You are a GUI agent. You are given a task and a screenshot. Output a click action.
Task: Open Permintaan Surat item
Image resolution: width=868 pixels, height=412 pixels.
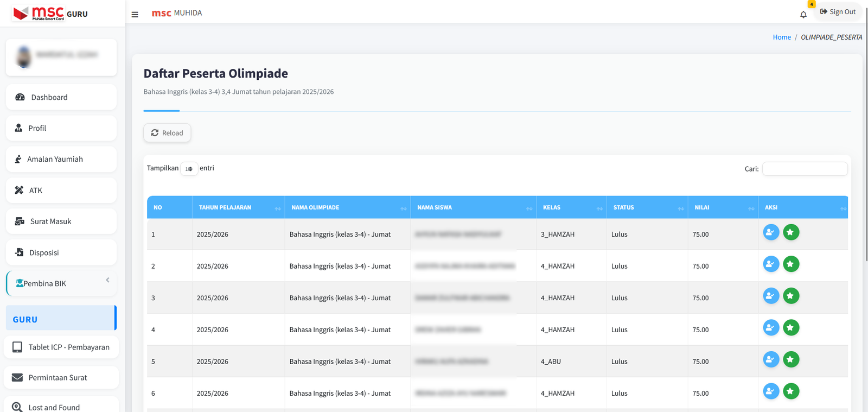click(61, 377)
